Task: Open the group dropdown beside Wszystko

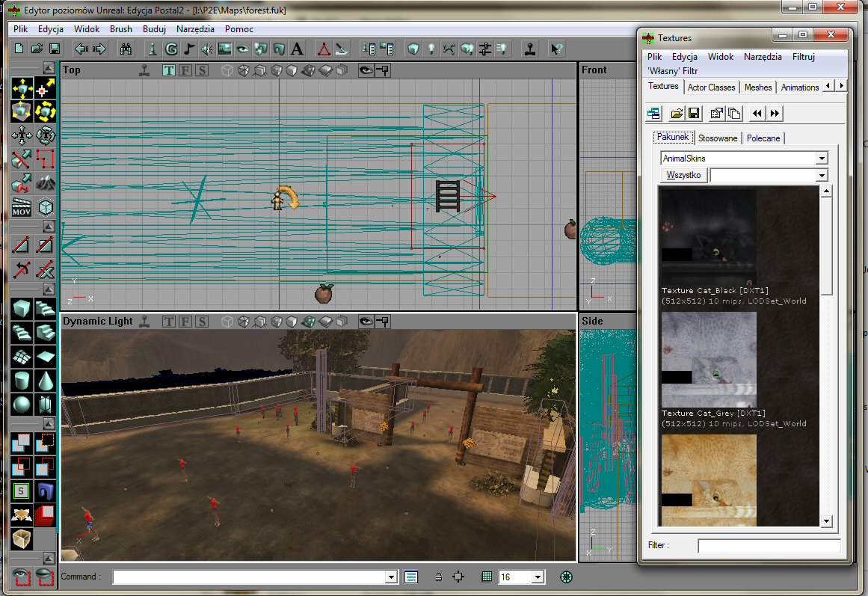Action: click(x=822, y=175)
